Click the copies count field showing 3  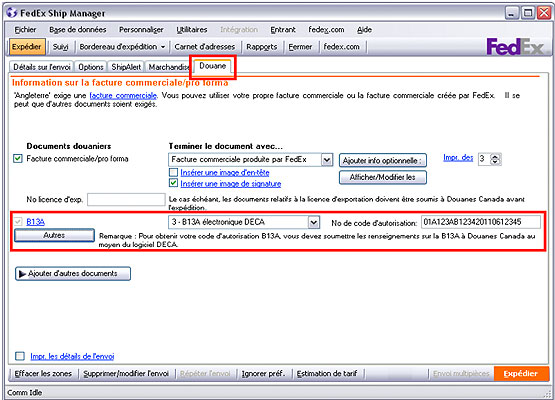484,159
